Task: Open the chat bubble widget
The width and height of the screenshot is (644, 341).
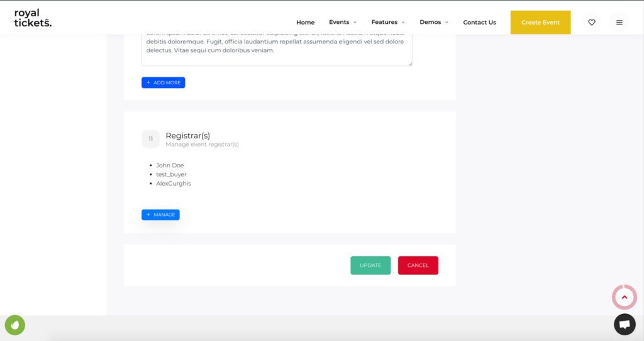Action: point(625,324)
